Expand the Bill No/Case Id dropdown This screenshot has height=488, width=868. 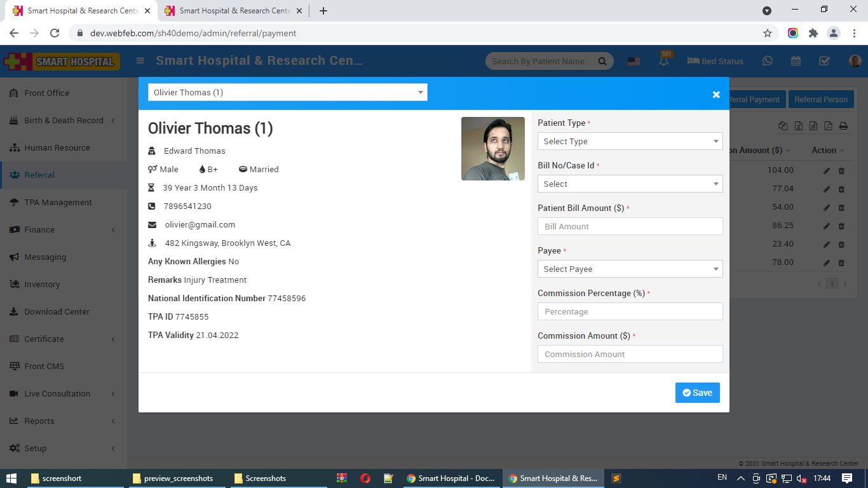pyautogui.click(x=629, y=184)
